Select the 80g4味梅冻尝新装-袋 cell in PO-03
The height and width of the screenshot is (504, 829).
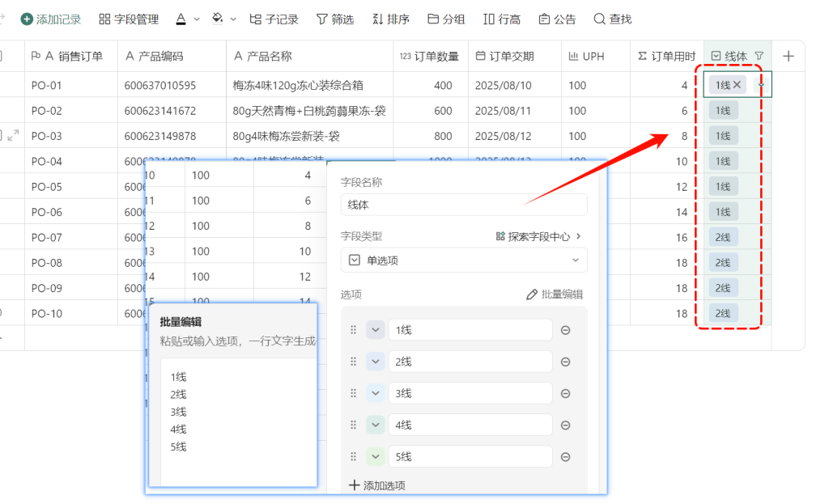point(309,136)
